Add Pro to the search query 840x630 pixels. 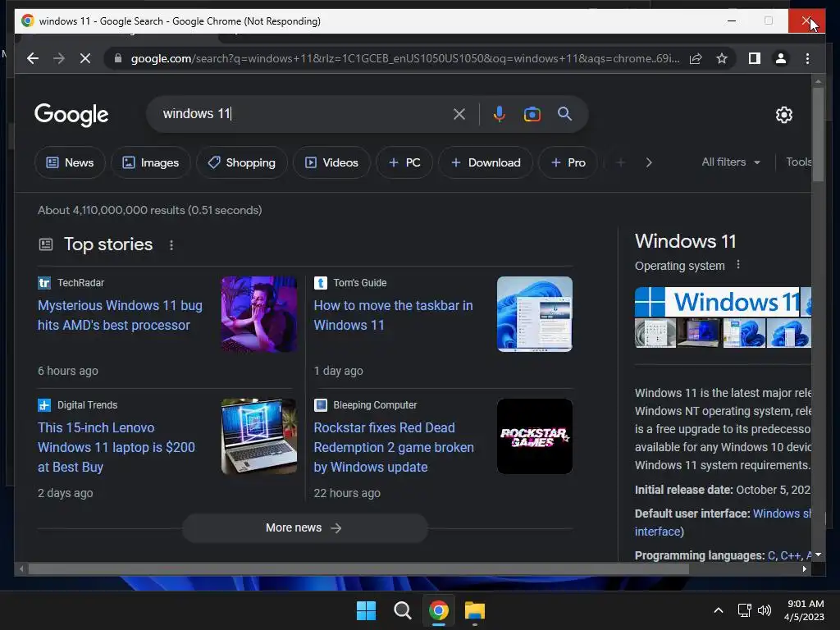pos(568,162)
